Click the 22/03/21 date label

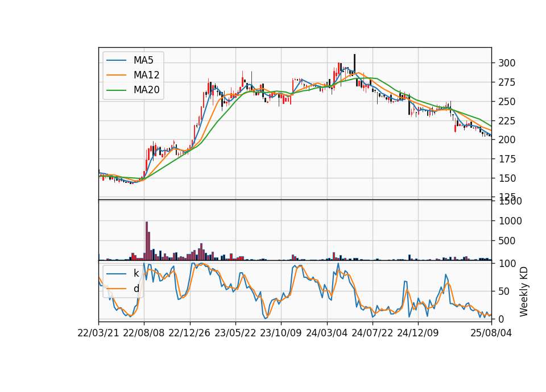(98, 333)
